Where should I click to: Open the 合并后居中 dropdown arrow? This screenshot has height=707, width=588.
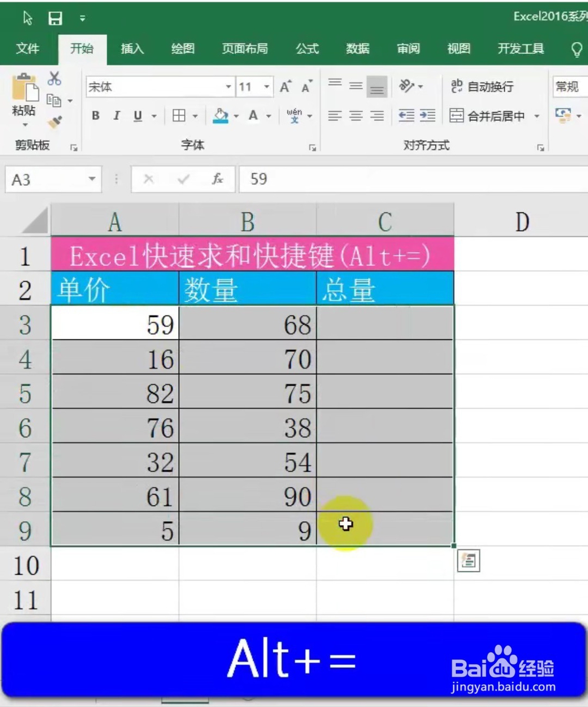(536, 116)
